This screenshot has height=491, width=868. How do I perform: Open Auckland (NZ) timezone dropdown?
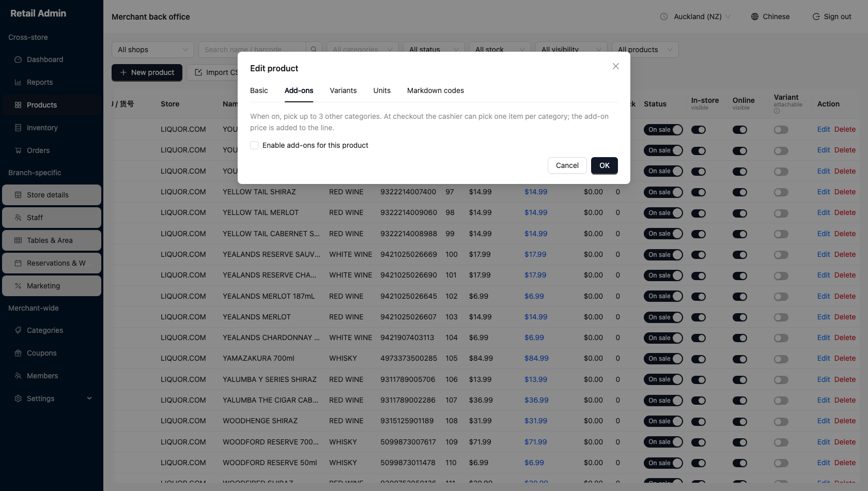(x=696, y=17)
